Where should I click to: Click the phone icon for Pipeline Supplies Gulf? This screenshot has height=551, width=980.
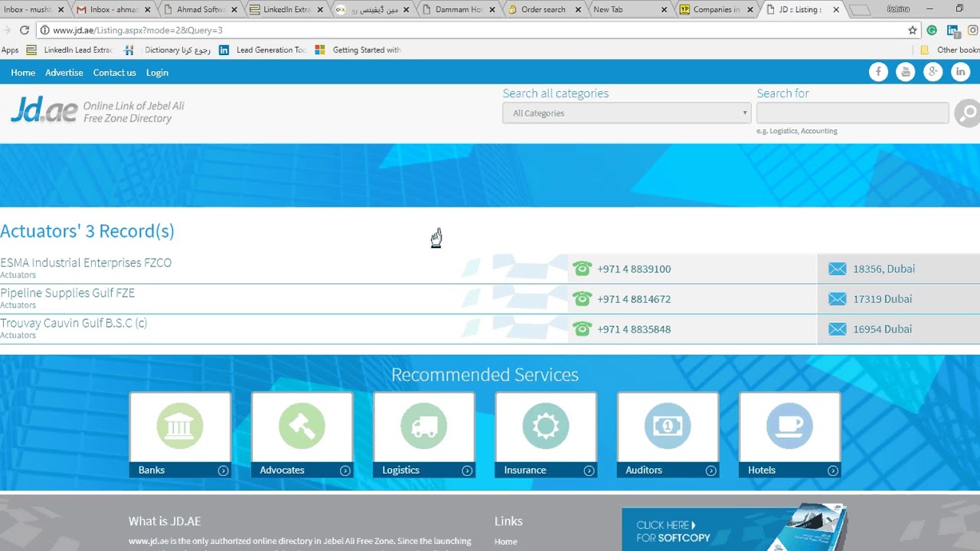pyautogui.click(x=583, y=298)
